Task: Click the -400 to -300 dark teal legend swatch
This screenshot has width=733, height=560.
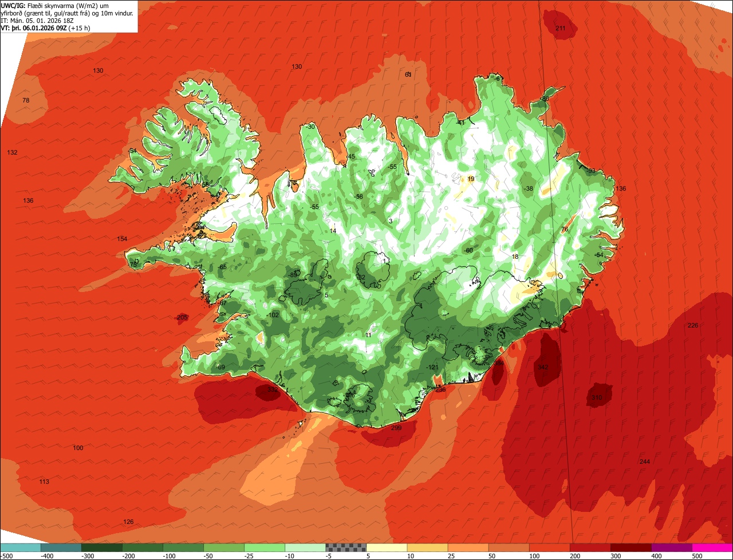Action: [61, 547]
